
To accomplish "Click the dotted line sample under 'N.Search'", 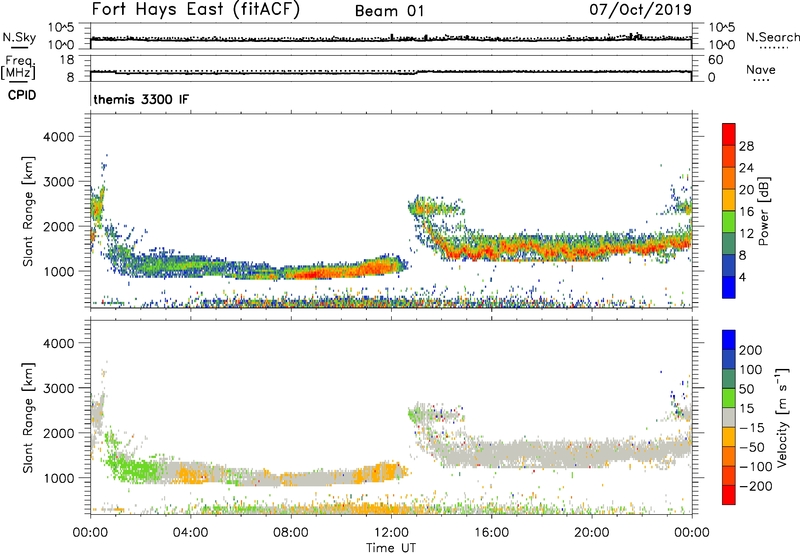I will (773, 47).
